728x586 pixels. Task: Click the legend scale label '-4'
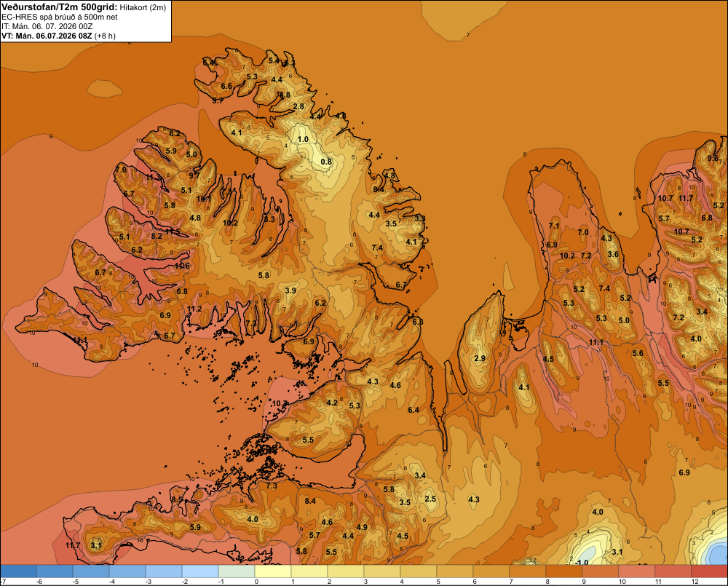pos(111,582)
